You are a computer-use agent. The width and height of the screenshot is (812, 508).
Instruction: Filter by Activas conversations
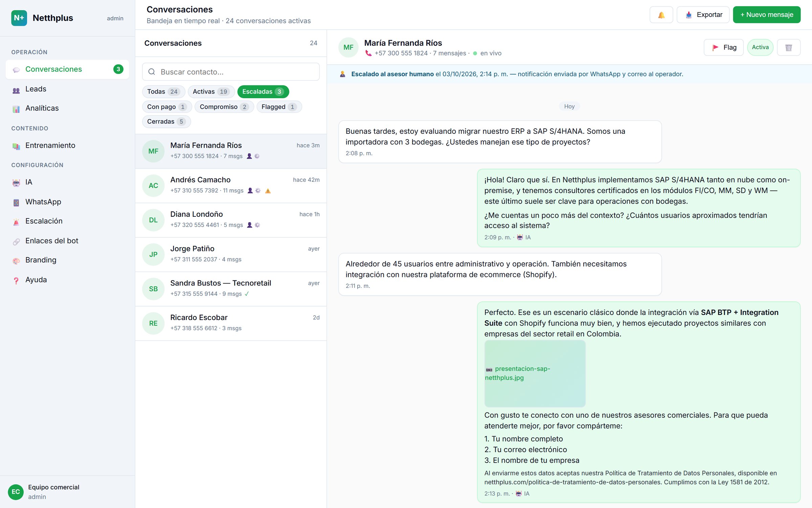(x=211, y=92)
